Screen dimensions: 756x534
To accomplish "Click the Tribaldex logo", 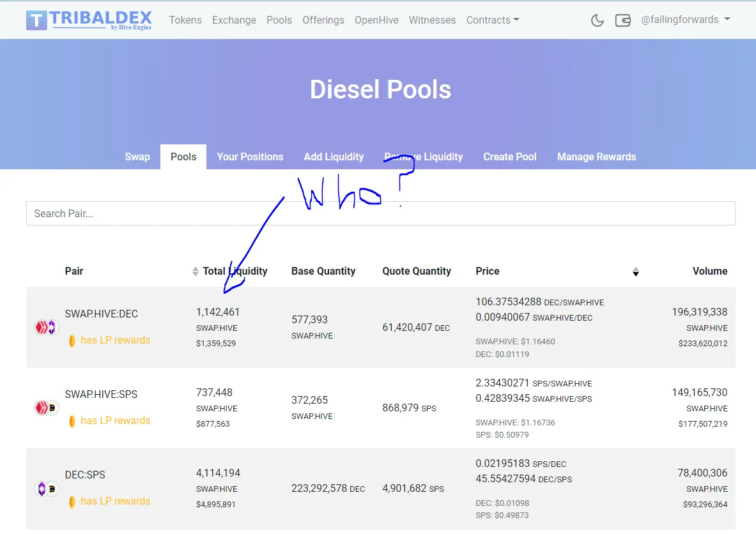I will [x=89, y=20].
